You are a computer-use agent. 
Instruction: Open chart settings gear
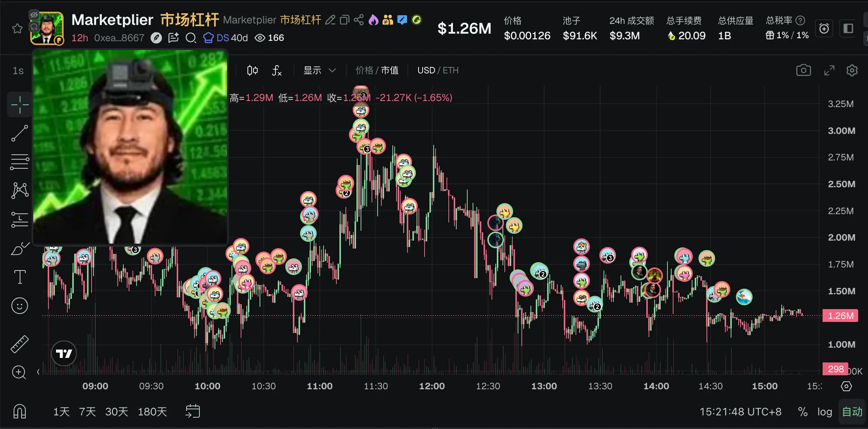coord(852,70)
